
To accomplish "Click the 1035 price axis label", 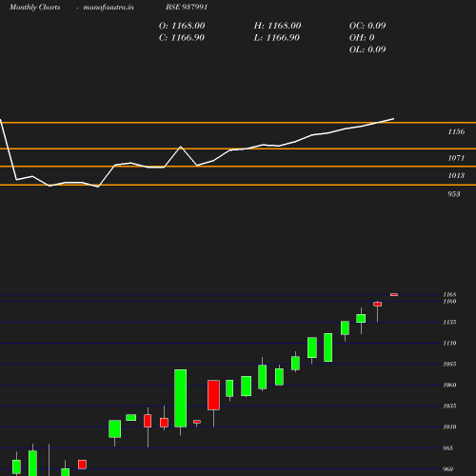I will click(x=449, y=406).
